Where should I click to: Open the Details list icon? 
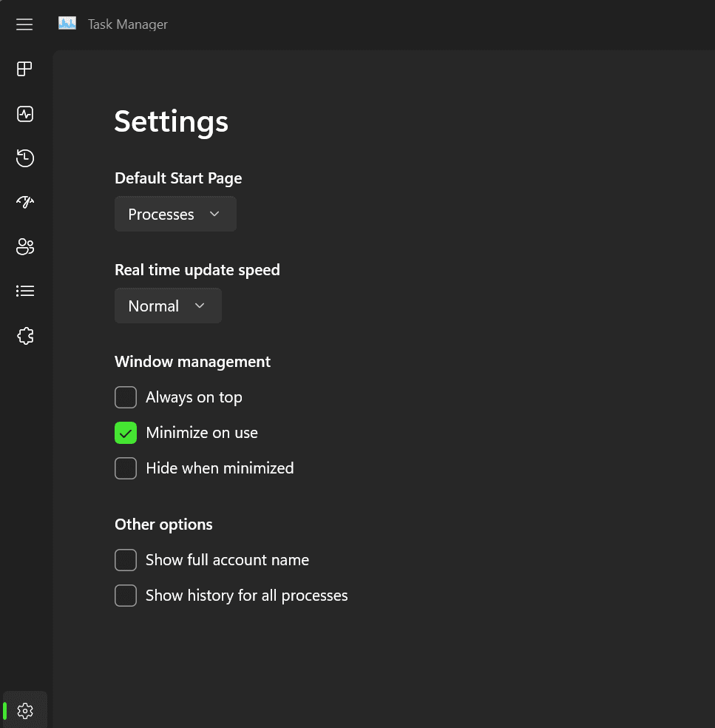(24, 291)
